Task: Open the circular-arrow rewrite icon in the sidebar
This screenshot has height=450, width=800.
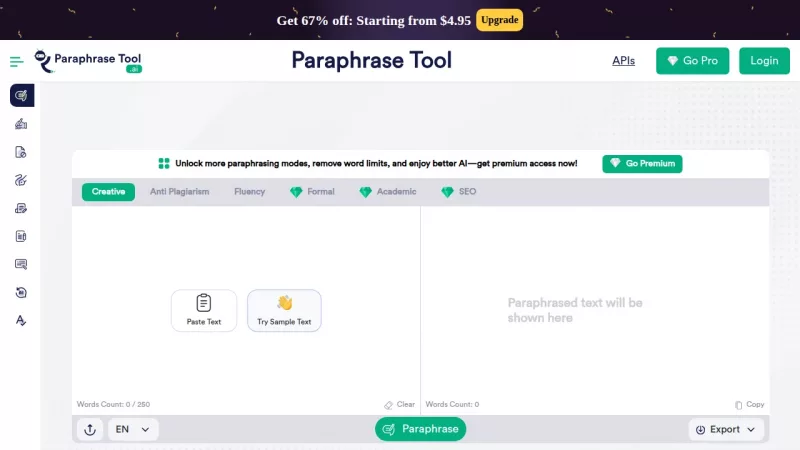Action: [21, 292]
